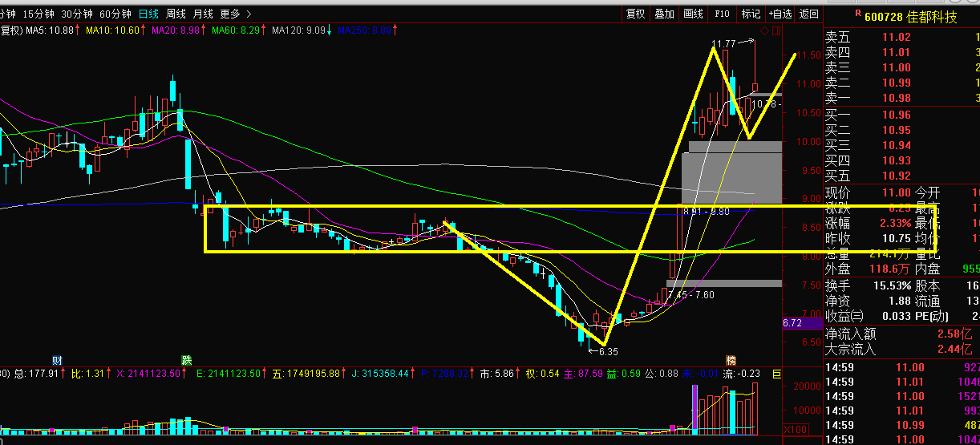
Task: Click the 叠加 overlay button
Action: [664, 14]
